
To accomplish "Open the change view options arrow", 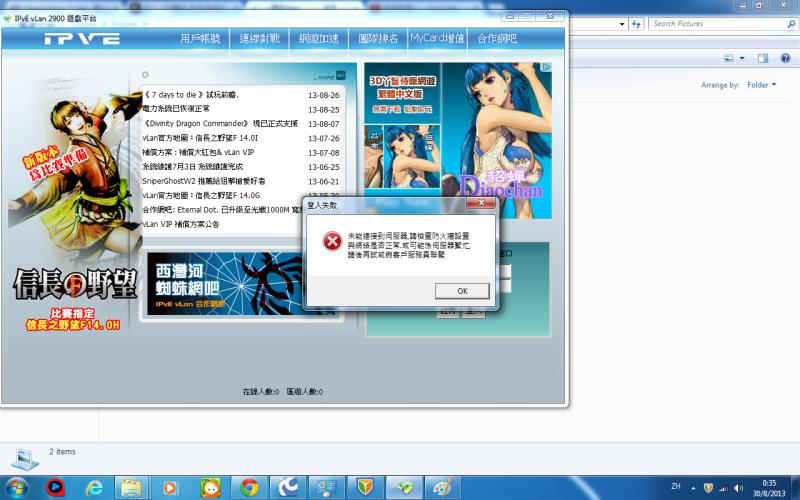I will click(x=741, y=59).
